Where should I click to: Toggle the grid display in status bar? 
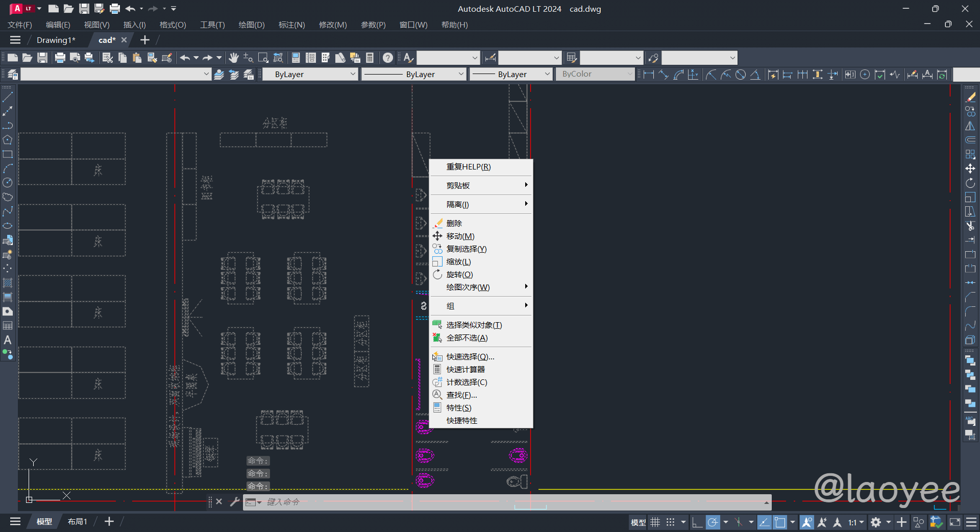point(655,522)
